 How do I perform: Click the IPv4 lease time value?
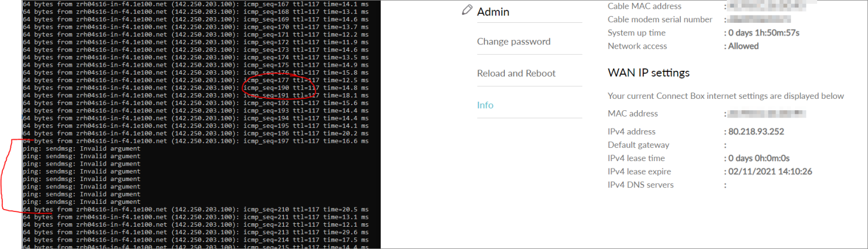pos(759,158)
